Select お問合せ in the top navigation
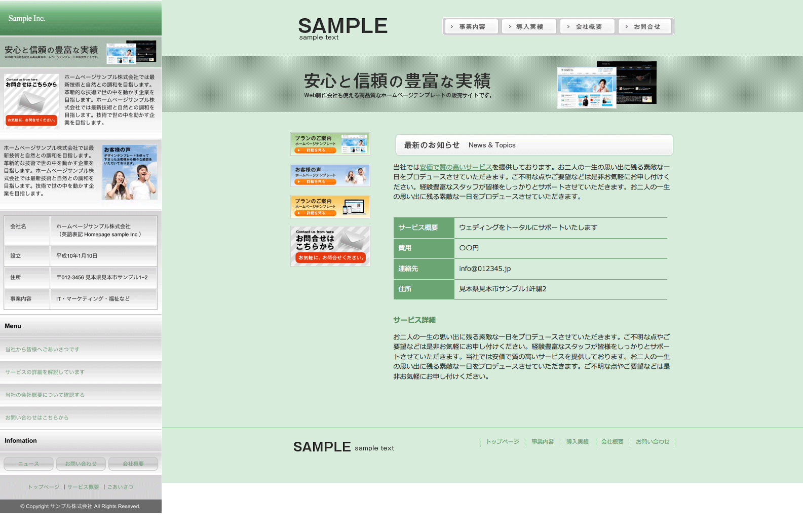The width and height of the screenshot is (803, 532). coord(646,27)
